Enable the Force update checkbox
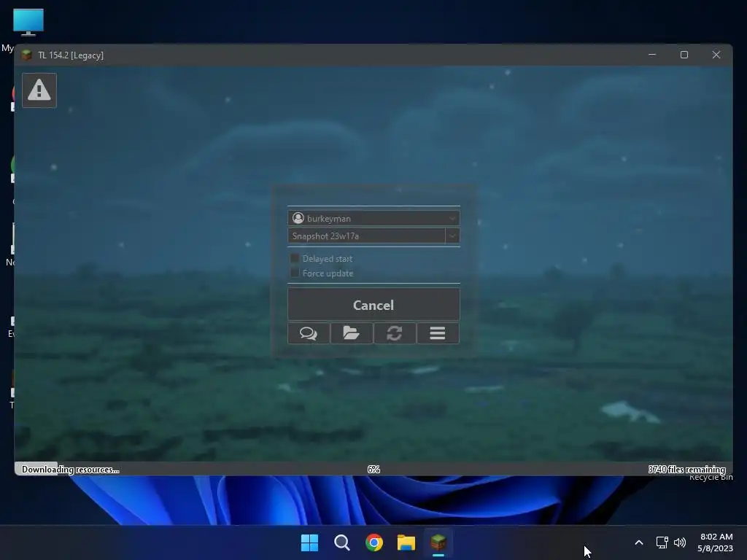The height and width of the screenshot is (560, 747). [x=295, y=273]
